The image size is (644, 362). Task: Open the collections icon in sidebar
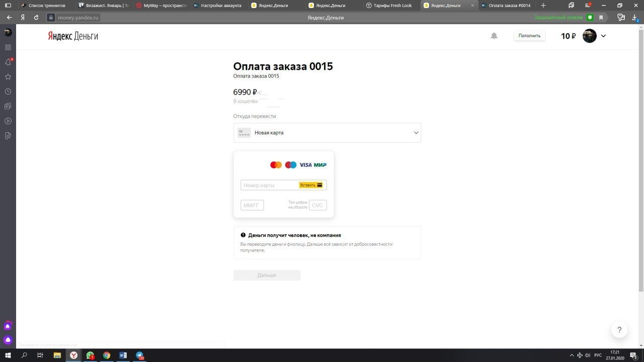[8, 106]
